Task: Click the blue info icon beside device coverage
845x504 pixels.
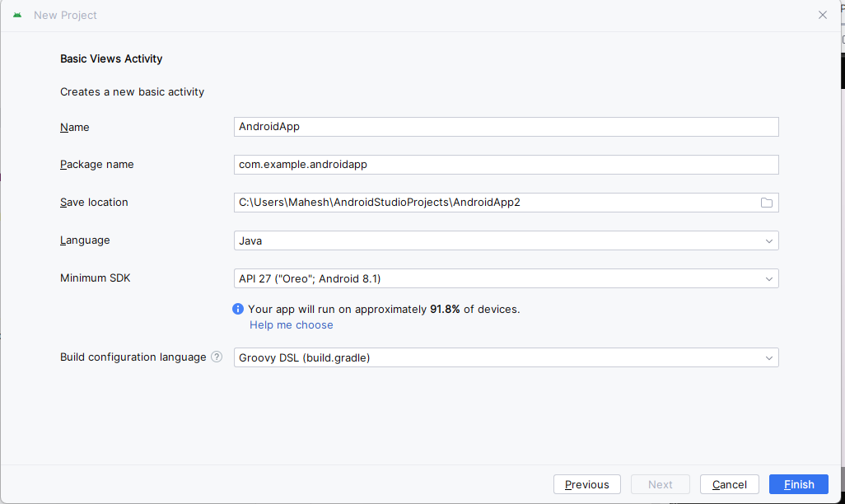Action: (x=238, y=309)
